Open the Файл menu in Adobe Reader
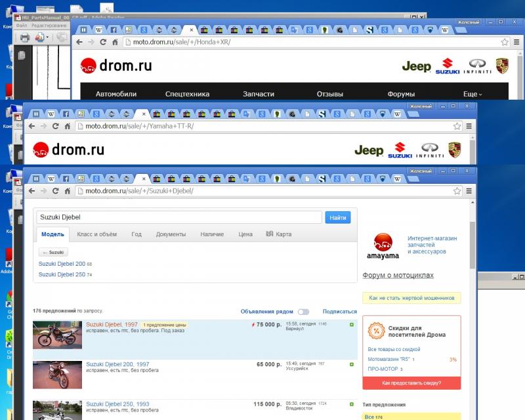 [22, 26]
